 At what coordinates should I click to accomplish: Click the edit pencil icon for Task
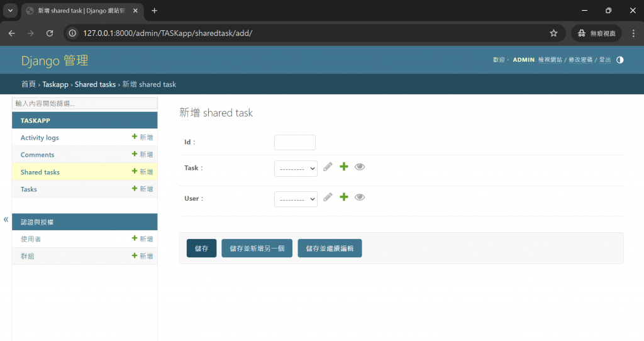(328, 167)
